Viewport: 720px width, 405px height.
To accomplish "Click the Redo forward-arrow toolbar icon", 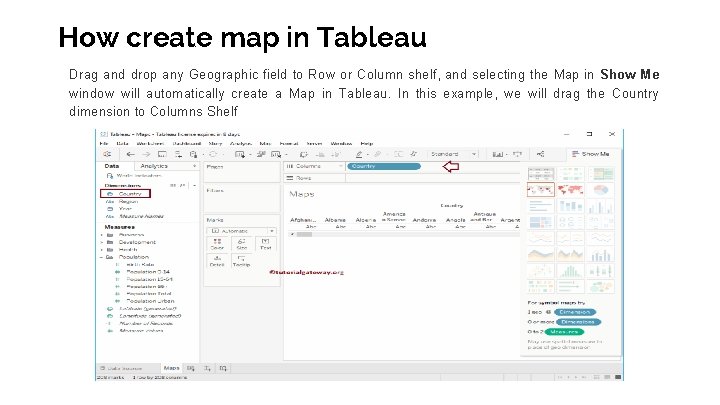I will click(x=146, y=154).
